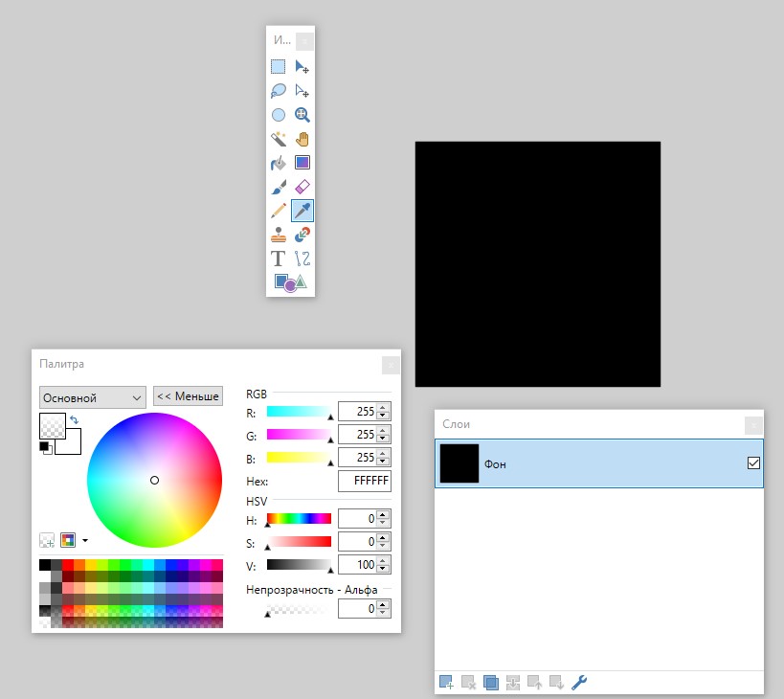Select the Move Selected Pixels tool
The width and height of the screenshot is (784, 699).
(x=302, y=66)
